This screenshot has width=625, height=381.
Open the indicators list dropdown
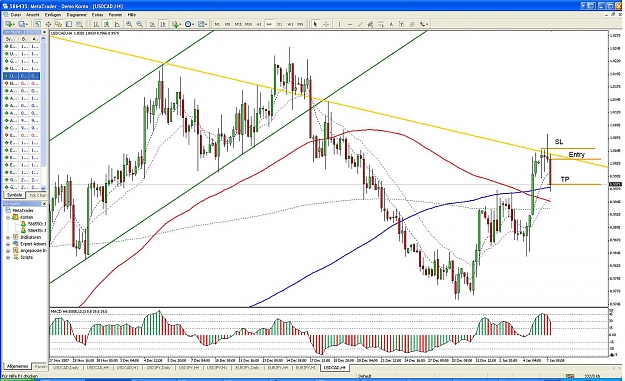click(x=176, y=24)
